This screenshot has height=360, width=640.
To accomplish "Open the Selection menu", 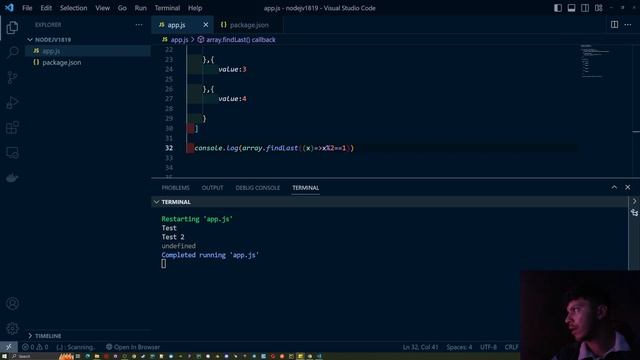I will (x=73, y=8).
